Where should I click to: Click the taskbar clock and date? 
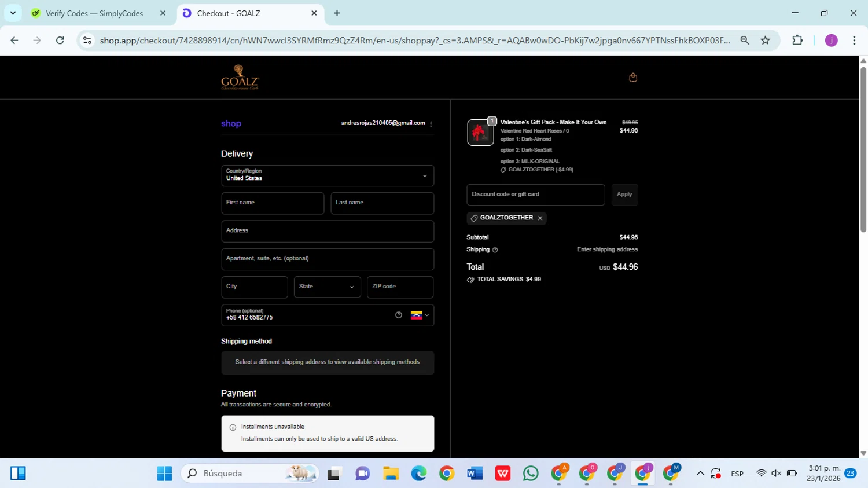point(824,474)
